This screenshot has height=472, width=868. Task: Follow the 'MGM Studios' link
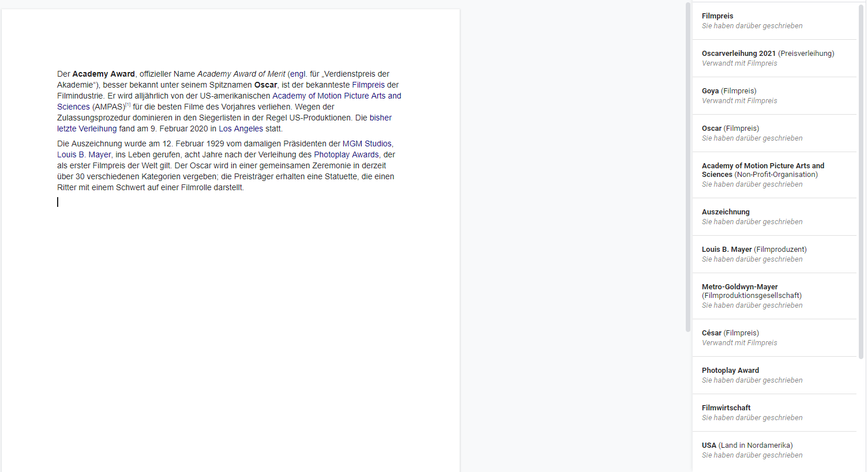pyautogui.click(x=367, y=144)
